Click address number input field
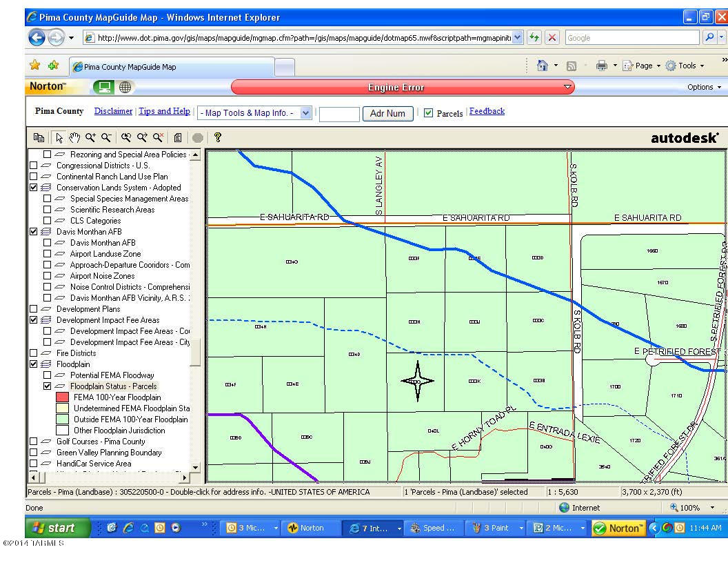728x563 pixels. pos(339,114)
